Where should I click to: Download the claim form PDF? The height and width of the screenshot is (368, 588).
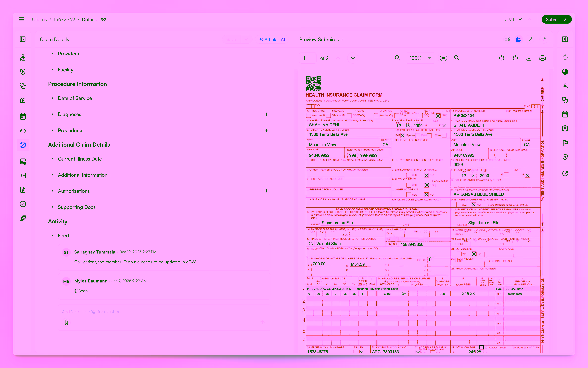click(x=529, y=58)
